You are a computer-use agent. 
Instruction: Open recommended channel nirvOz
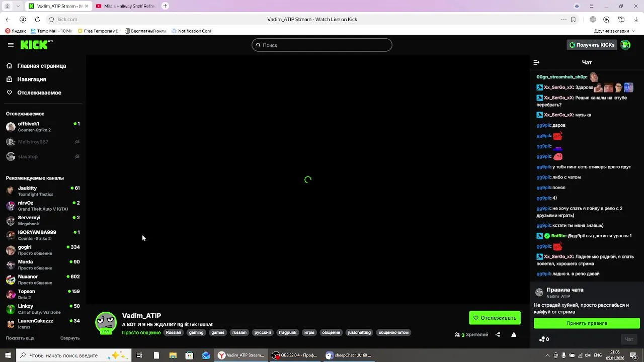tap(43, 206)
